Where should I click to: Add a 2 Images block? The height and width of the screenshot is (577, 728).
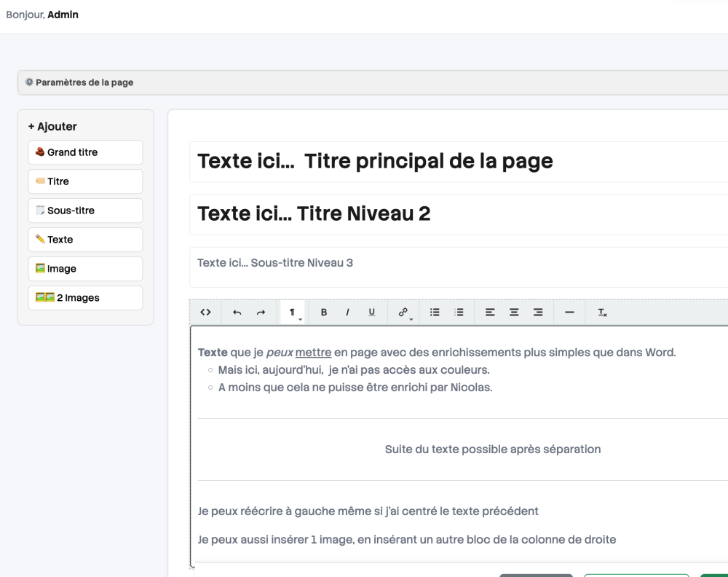pyautogui.click(x=85, y=298)
